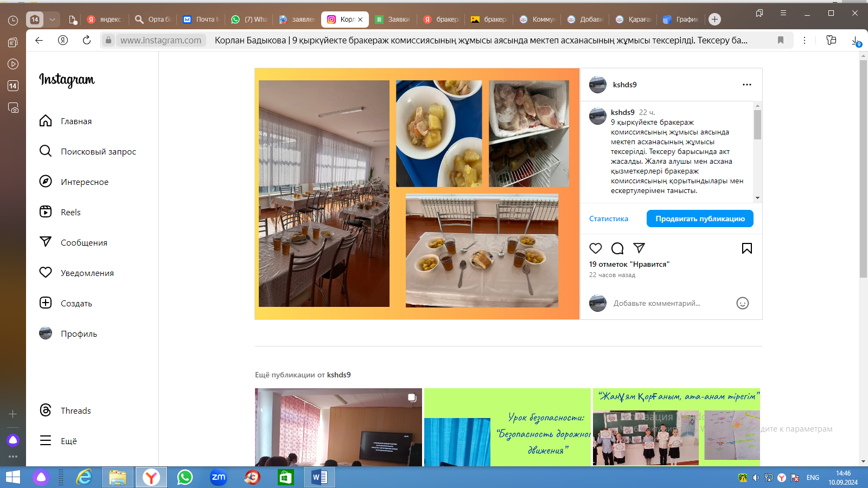Share the post via paper plane icon
Screen dimensions: 868x488
point(639,248)
